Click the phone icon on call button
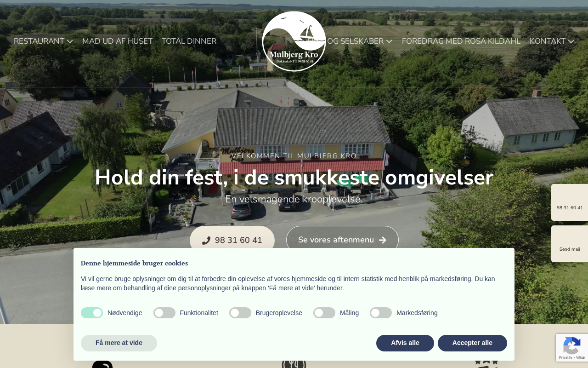The width and height of the screenshot is (588, 368). point(206,240)
